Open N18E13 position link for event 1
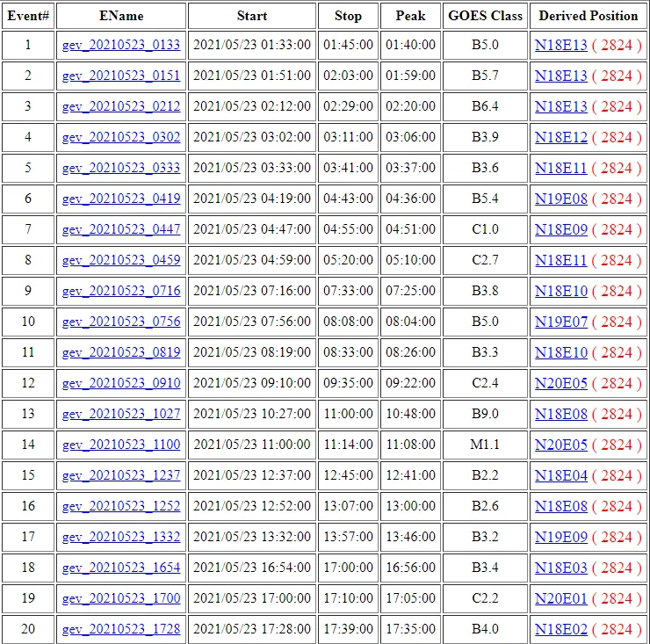Image resolution: width=650 pixels, height=644 pixels. coord(561,45)
